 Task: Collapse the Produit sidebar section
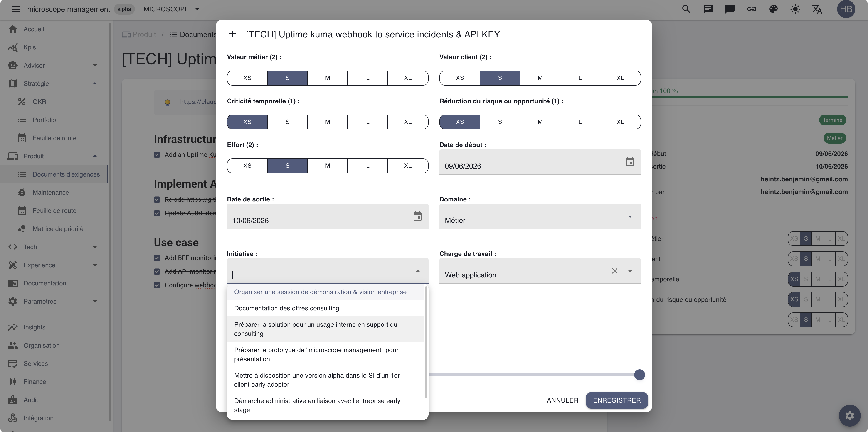95,156
